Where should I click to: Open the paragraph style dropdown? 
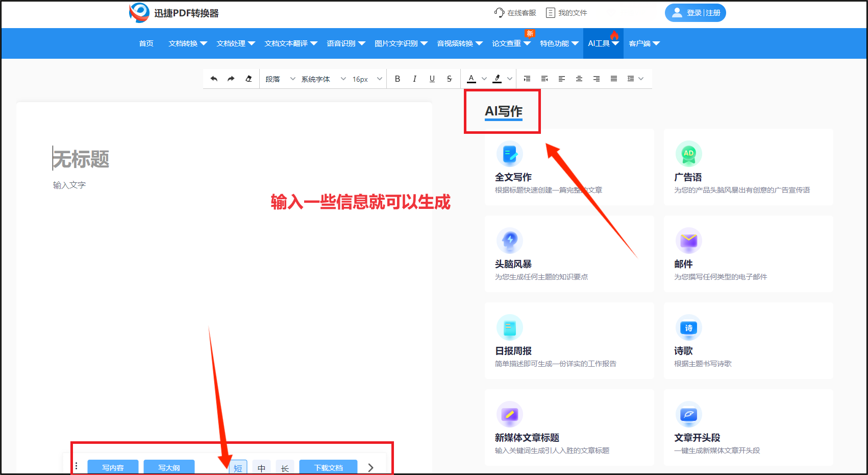pos(280,78)
